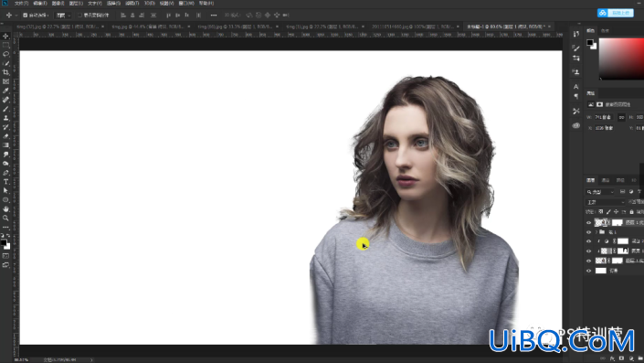Select the Crop tool

pos(5,72)
